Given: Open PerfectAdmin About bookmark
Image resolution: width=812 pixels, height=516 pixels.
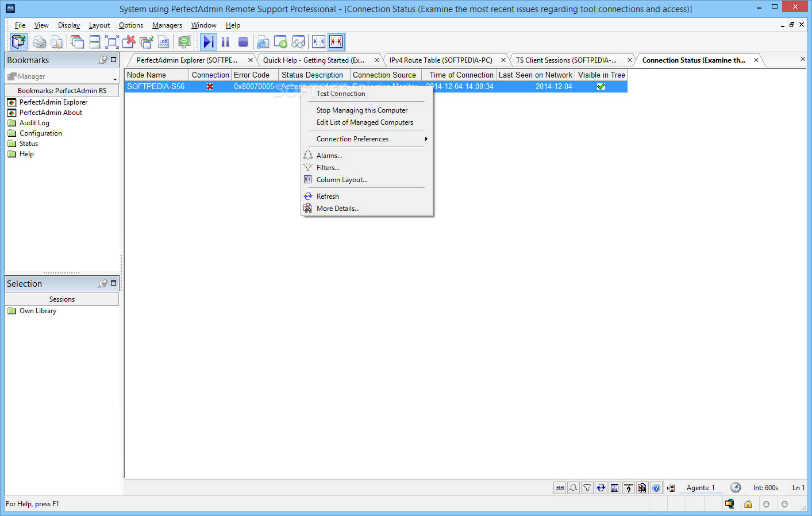Looking at the screenshot, I should point(51,113).
